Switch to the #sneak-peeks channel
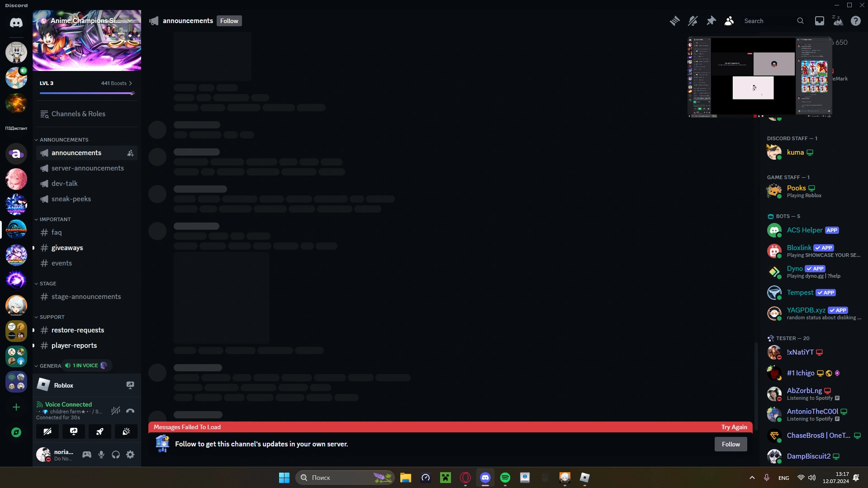Screen dimensions: 868x488 71,199
